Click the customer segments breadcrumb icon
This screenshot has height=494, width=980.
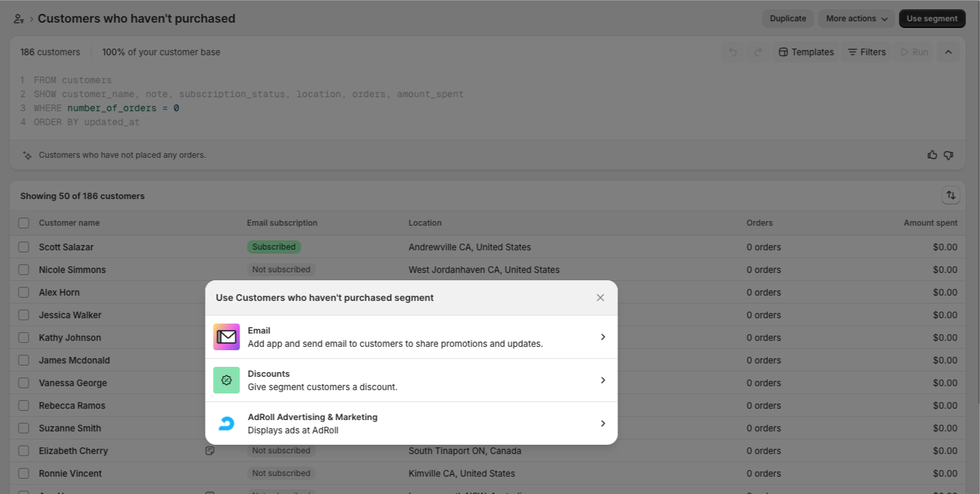click(19, 19)
